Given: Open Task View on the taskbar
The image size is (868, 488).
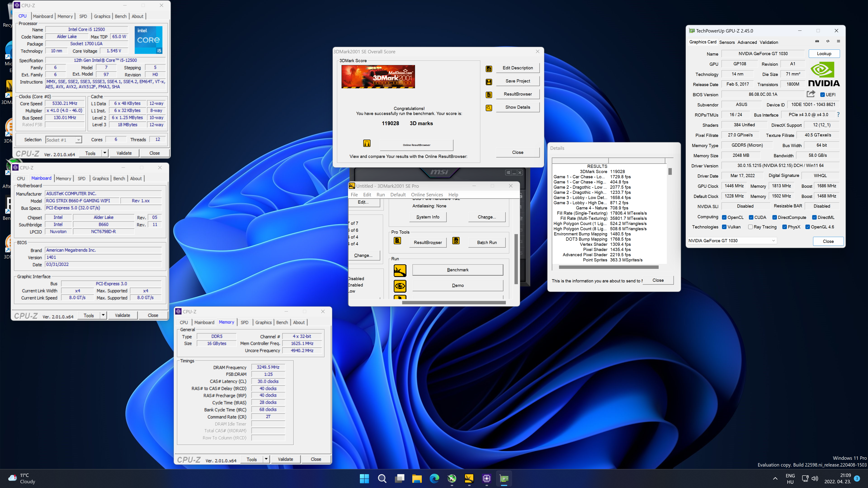Looking at the screenshot, I should (x=399, y=479).
